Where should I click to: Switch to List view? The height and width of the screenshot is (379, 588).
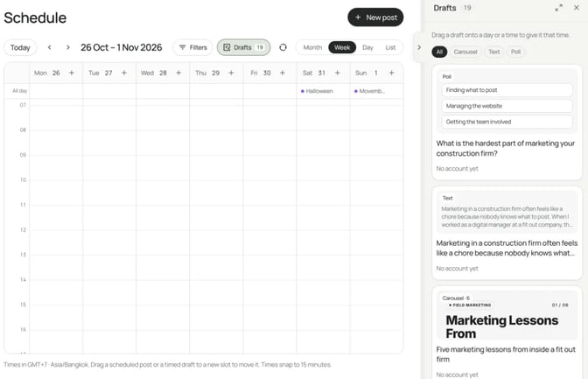tap(390, 47)
